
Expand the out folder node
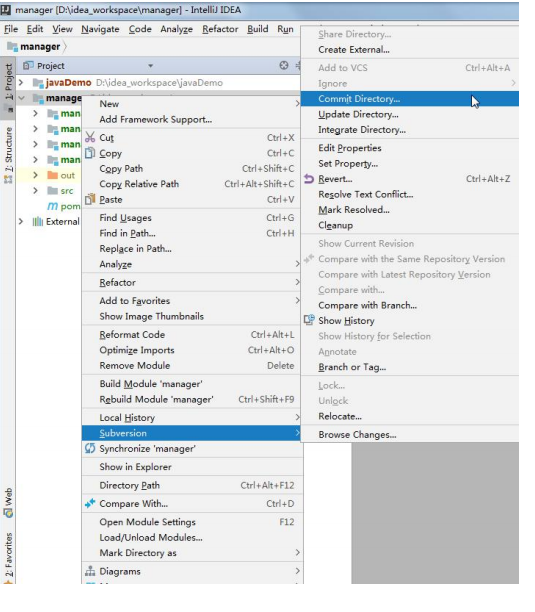[x=36, y=175]
